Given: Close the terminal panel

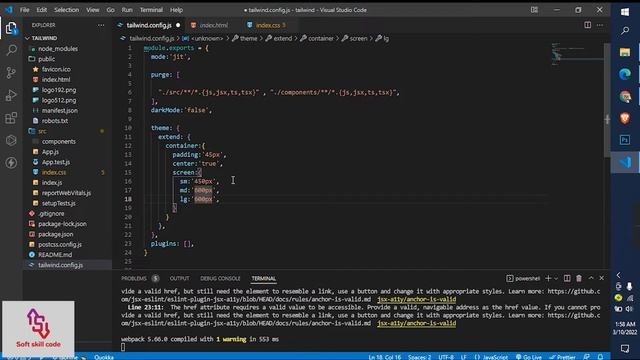Looking at the screenshot, I should click(602, 278).
